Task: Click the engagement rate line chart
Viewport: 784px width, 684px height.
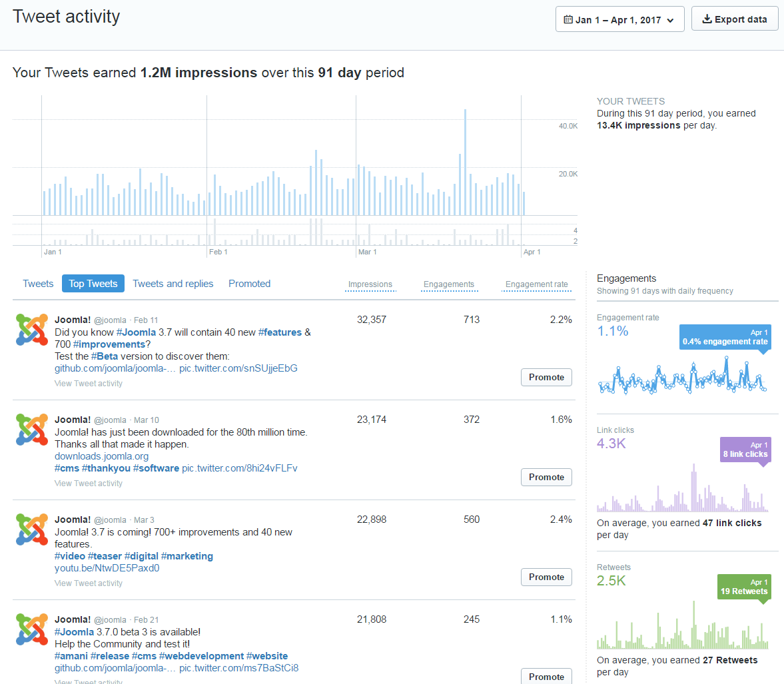Action: tap(683, 375)
